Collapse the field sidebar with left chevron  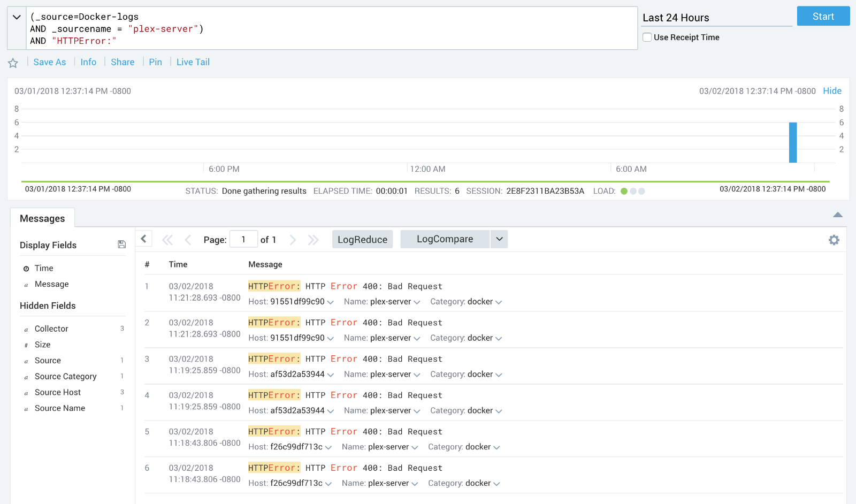pos(144,239)
